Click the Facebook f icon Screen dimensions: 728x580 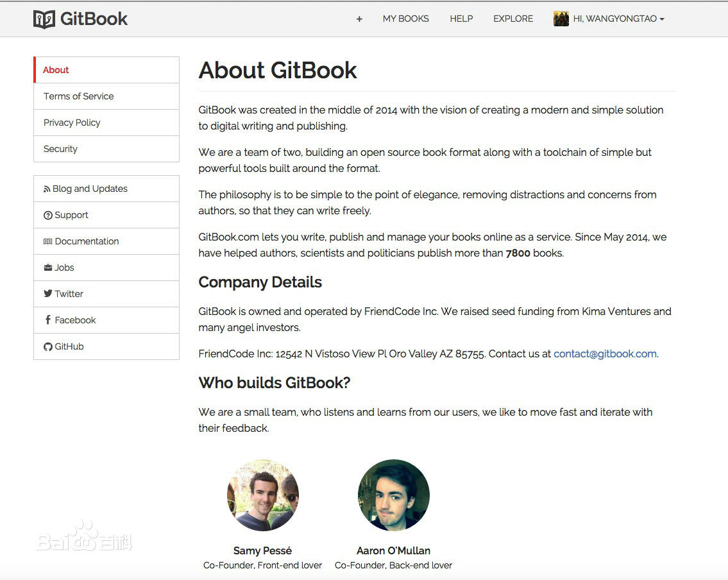click(x=48, y=320)
